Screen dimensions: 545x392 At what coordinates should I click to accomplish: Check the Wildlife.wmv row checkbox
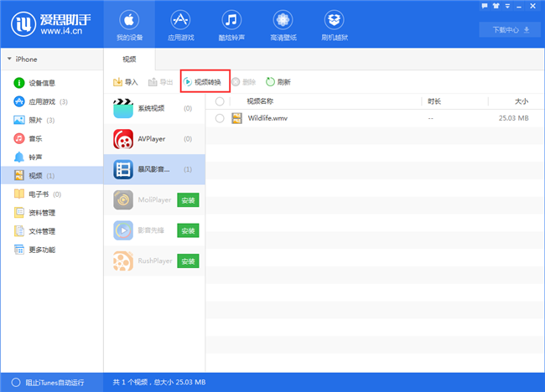tap(220, 118)
